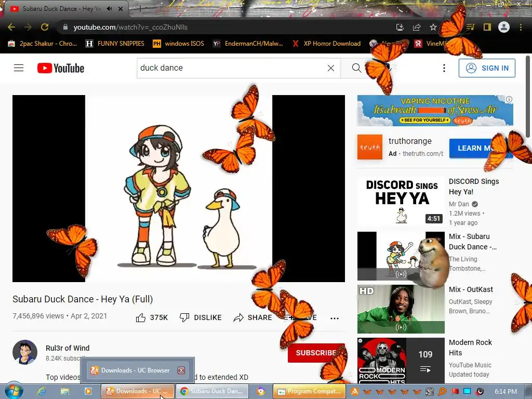The image size is (532, 399).
Task: Open the Chrome profile avatar
Action: (x=504, y=27)
